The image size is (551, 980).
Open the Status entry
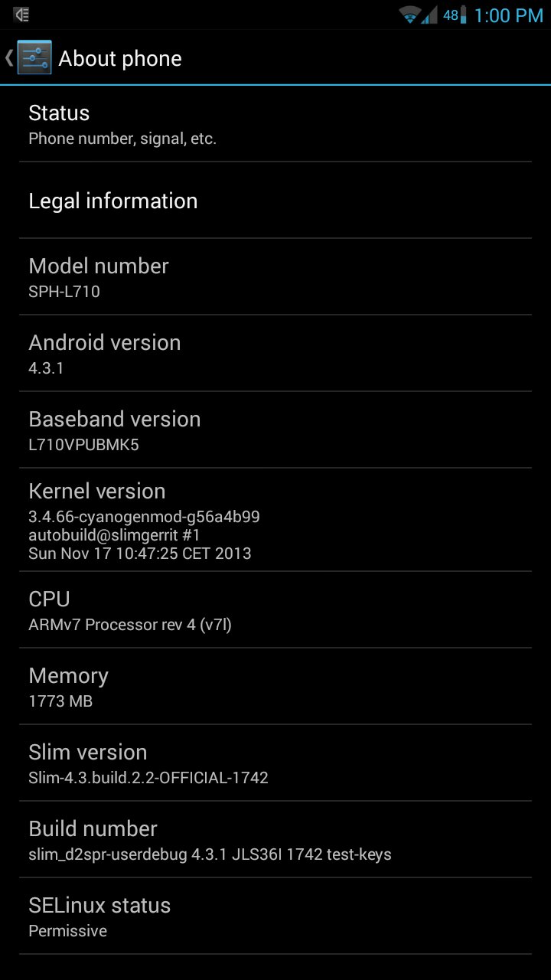[275, 124]
